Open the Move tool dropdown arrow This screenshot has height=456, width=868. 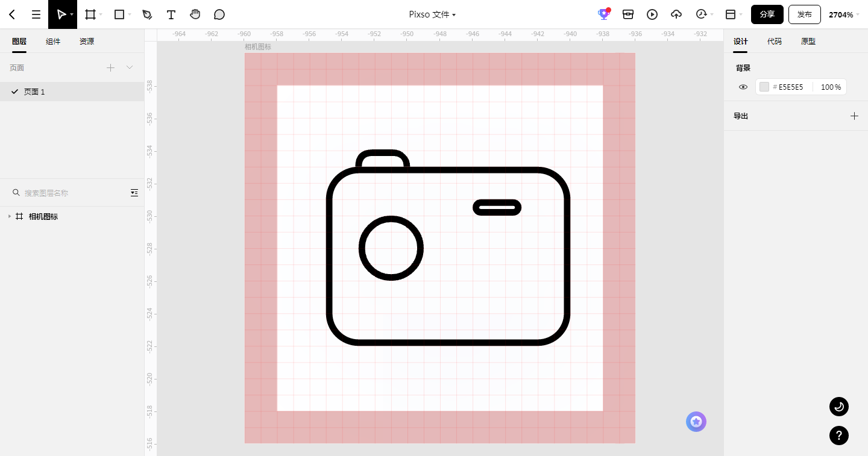click(x=72, y=14)
